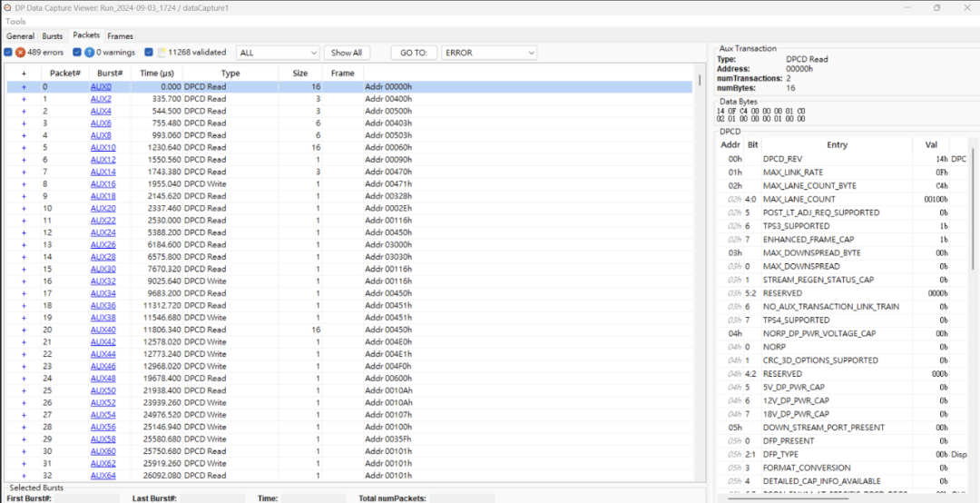The width and height of the screenshot is (980, 503).
Task: Open burst link AUX22
Action: coord(103,221)
